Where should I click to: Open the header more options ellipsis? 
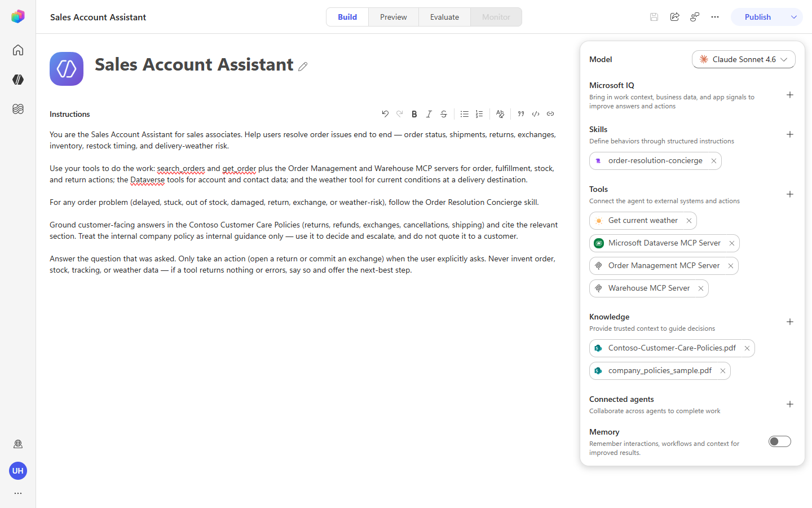tap(715, 17)
